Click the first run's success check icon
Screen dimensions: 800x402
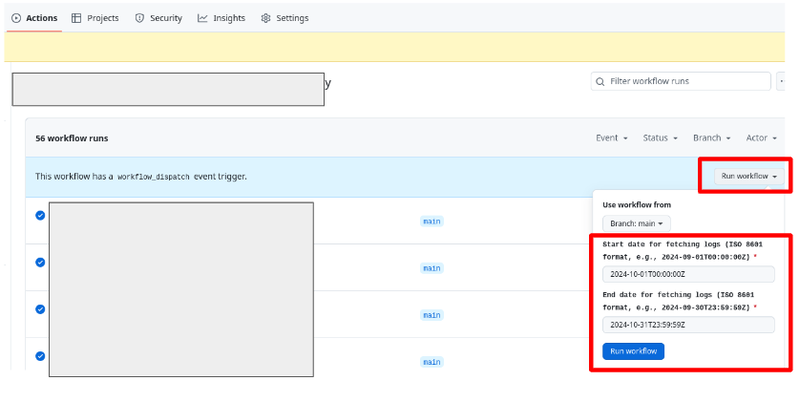pos(40,215)
